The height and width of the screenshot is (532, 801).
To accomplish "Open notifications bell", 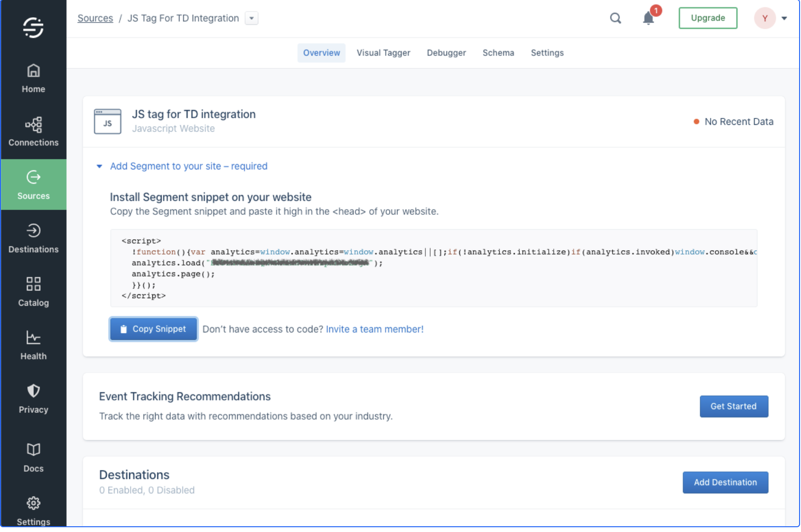I will pos(648,18).
